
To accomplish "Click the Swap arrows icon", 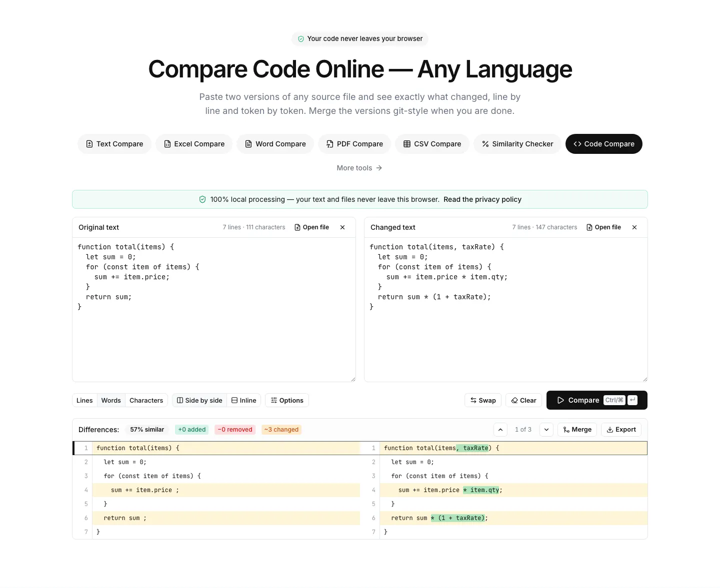I will pos(473,400).
